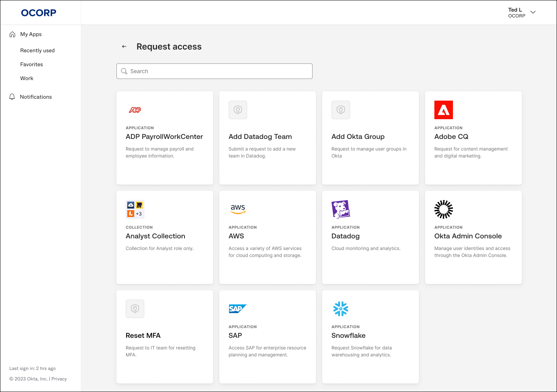
Task: Click the Add Okta Group placeholder icon
Action: click(x=341, y=110)
